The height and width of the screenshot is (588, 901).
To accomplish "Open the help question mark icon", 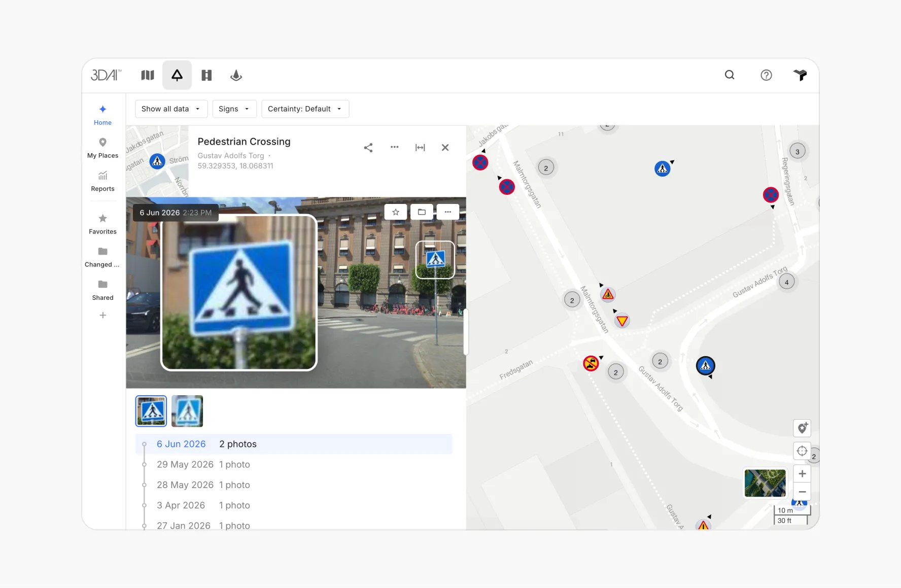I will (766, 75).
